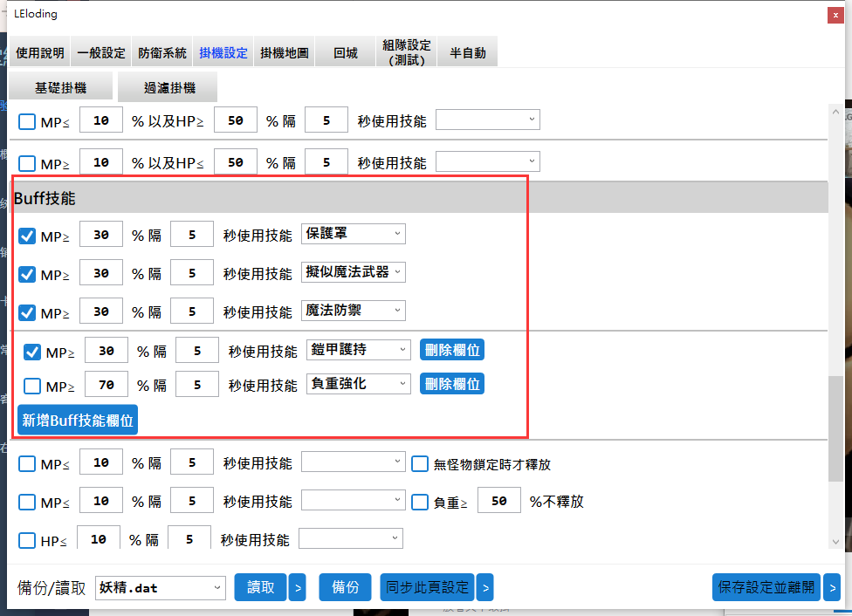The width and height of the screenshot is (852, 616).
Task: Click 新增Buff技能欄位 button
Action: (78, 420)
